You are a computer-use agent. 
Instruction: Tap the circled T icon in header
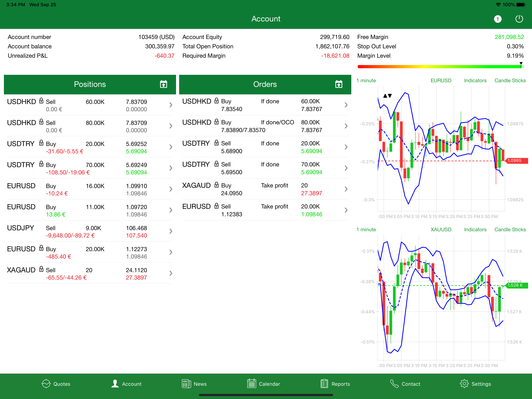point(498,19)
